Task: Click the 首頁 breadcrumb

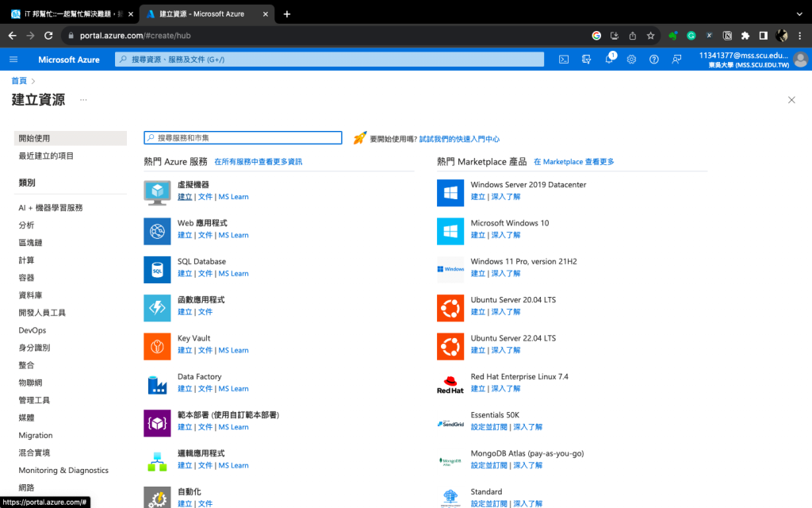Action: coord(19,81)
